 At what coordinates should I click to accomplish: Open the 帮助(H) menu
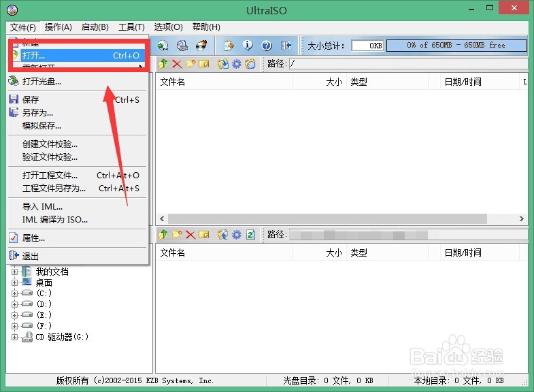tap(206, 27)
